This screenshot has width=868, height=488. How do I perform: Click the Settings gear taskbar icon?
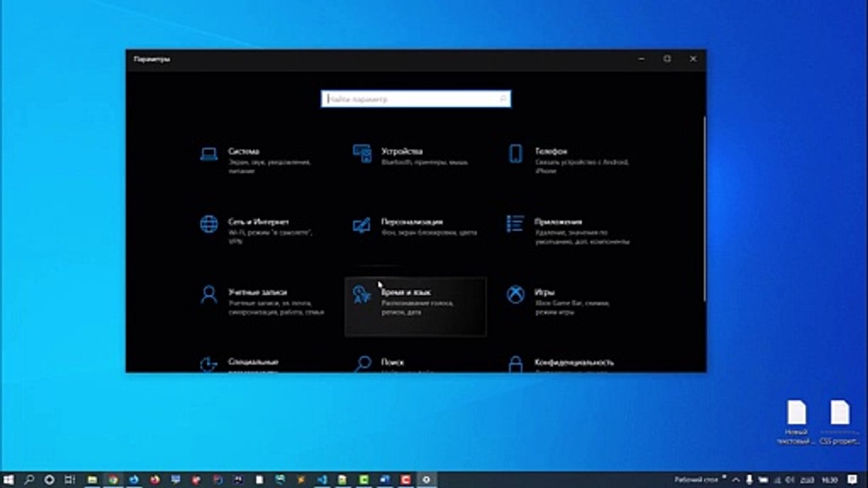click(x=427, y=480)
